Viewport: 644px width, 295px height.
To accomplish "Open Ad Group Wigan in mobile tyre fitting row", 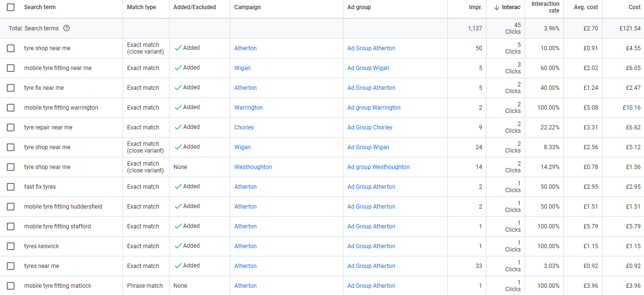I will tap(368, 68).
